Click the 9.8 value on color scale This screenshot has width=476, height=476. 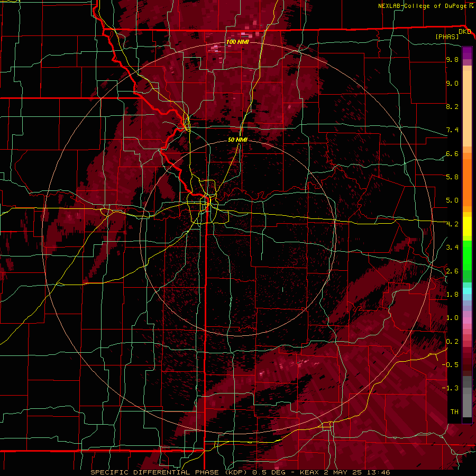(452, 59)
